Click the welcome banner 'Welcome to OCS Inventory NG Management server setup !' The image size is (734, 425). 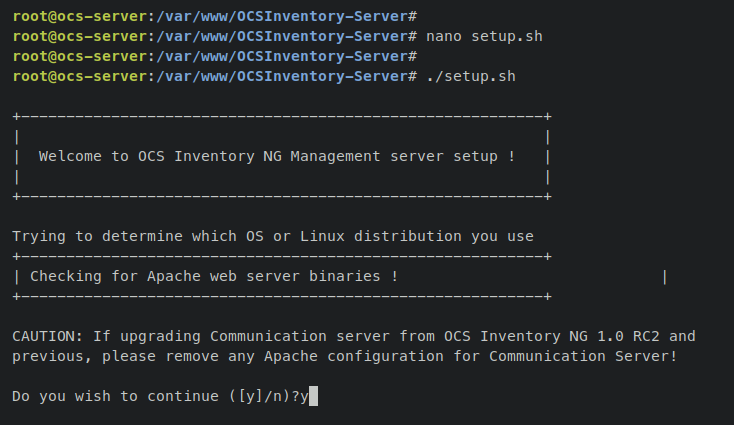pyautogui.click(x=277, y=156)
